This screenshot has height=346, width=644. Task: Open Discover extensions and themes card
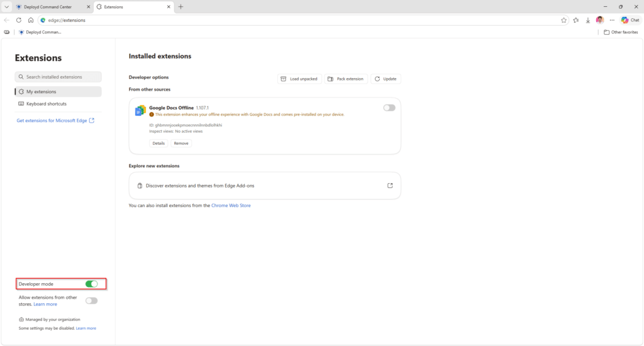(265, 186)
